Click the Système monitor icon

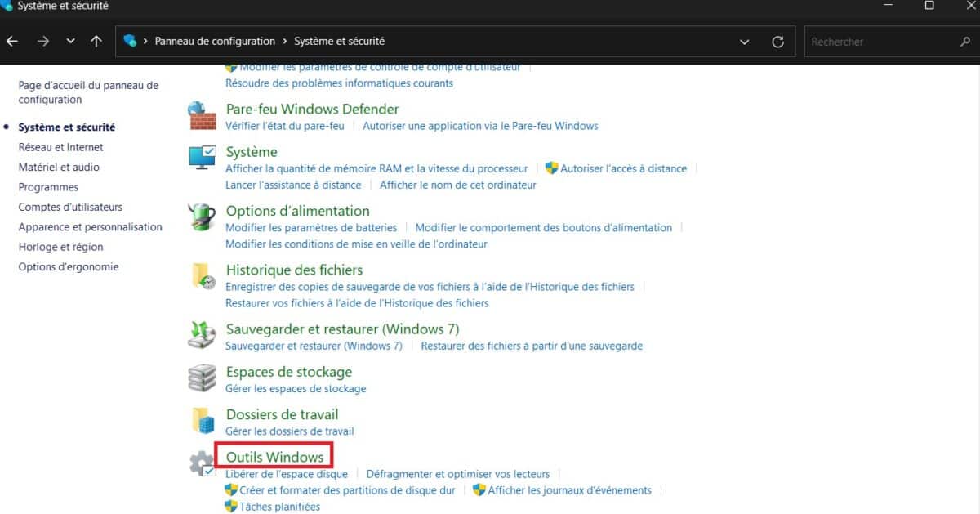coord(202,158)
